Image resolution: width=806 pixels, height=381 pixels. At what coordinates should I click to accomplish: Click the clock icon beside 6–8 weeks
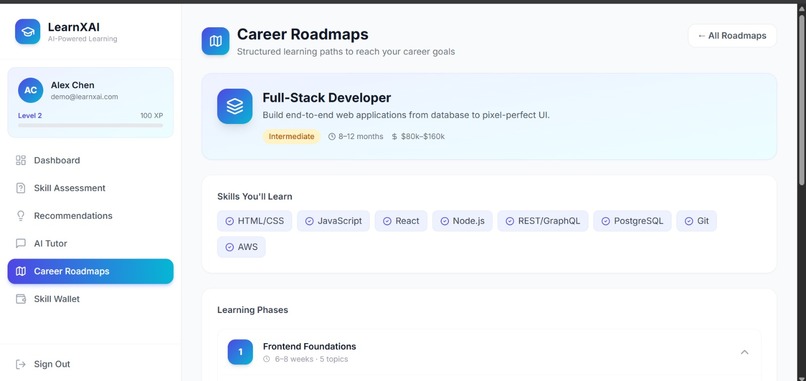(266, 359)
